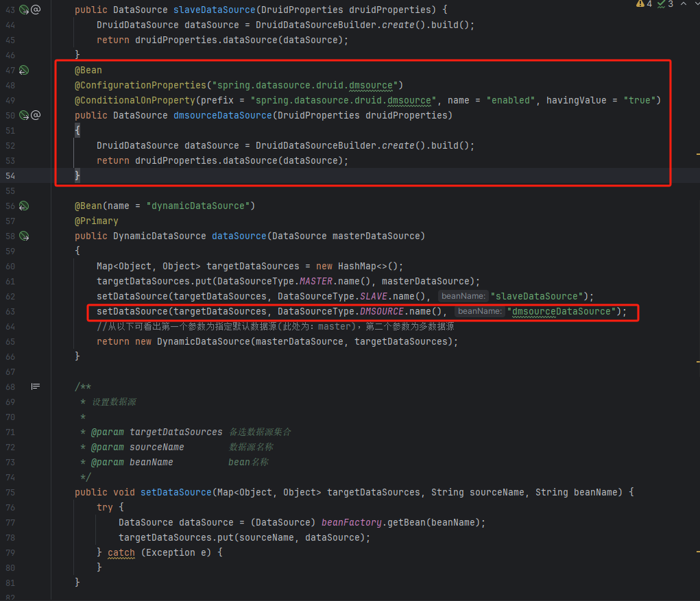Screen dimensions: 700x601
Task: Click the Chinese comment on line 64
Action: 275,327
